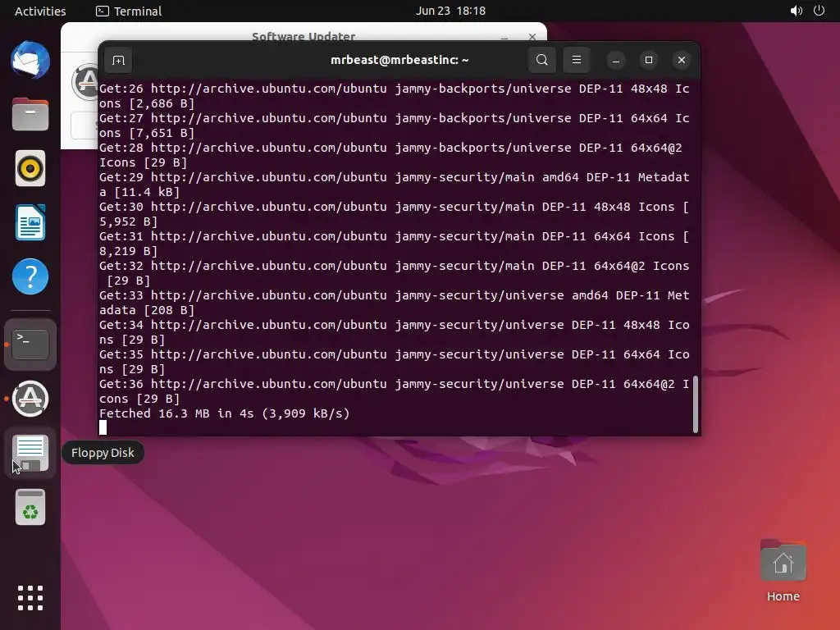Click the terminal vertical scrollbar

696,404
